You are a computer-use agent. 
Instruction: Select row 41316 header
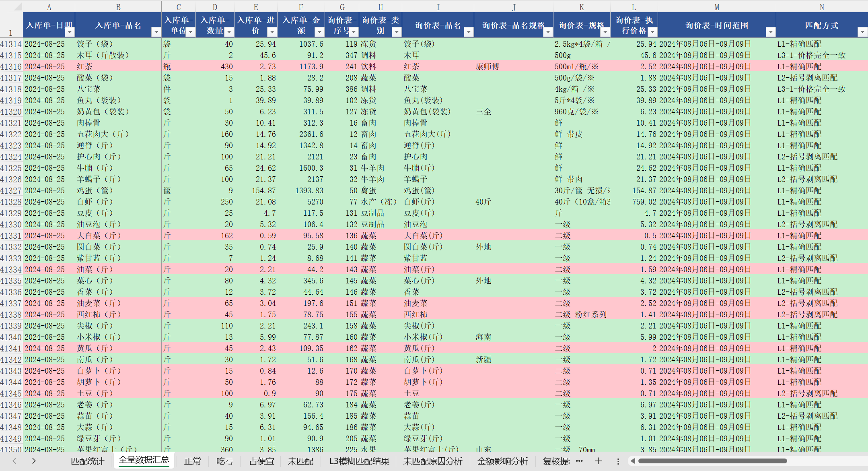point(11,66)
